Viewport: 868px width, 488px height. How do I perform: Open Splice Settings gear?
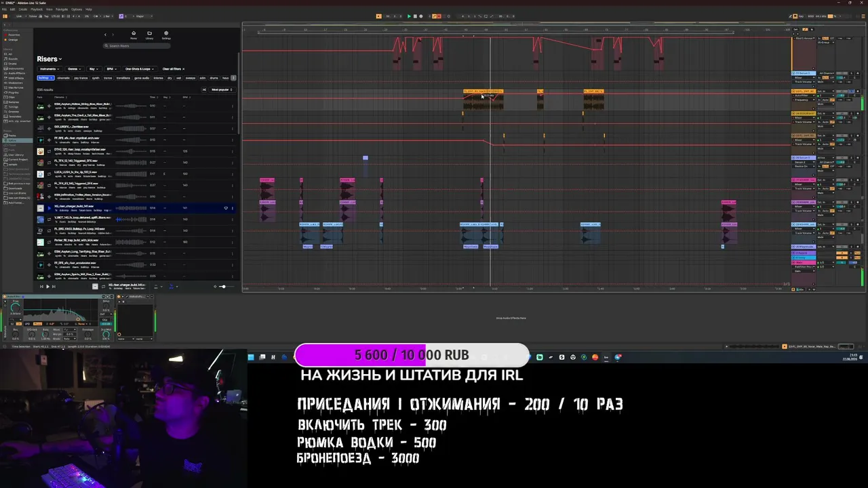tap(166, 35)
